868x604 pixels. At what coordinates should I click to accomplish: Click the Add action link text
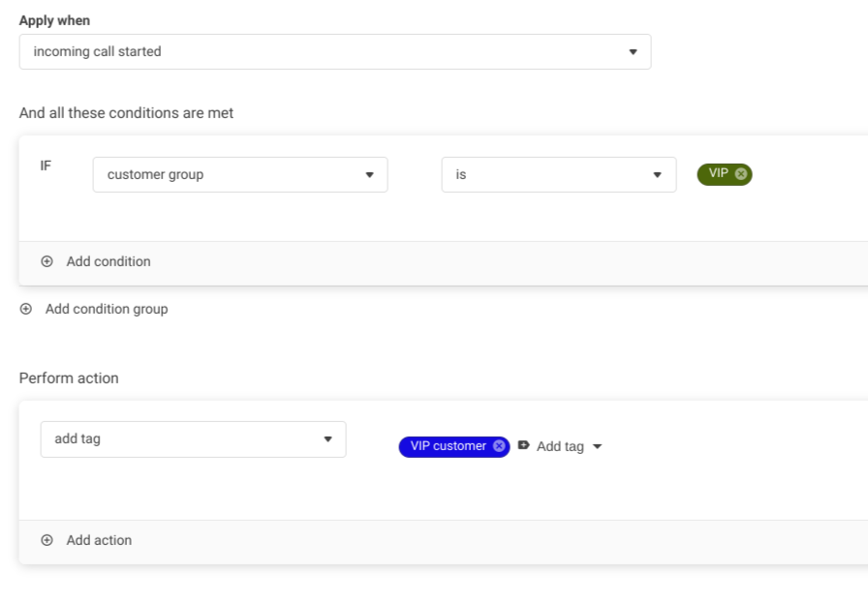click(x=99, y=541)
